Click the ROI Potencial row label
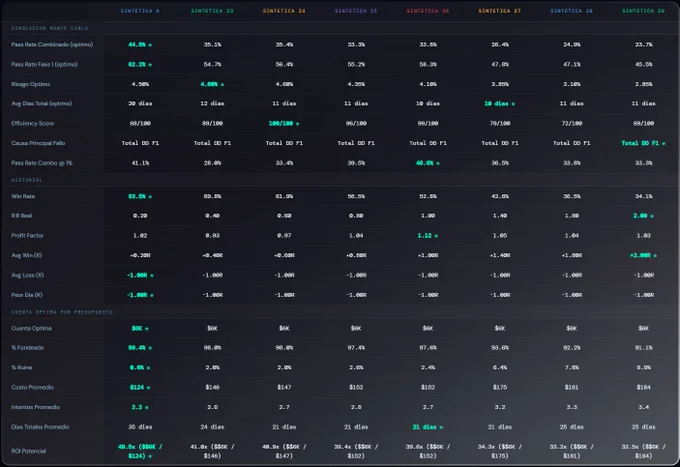 point(29,451)
